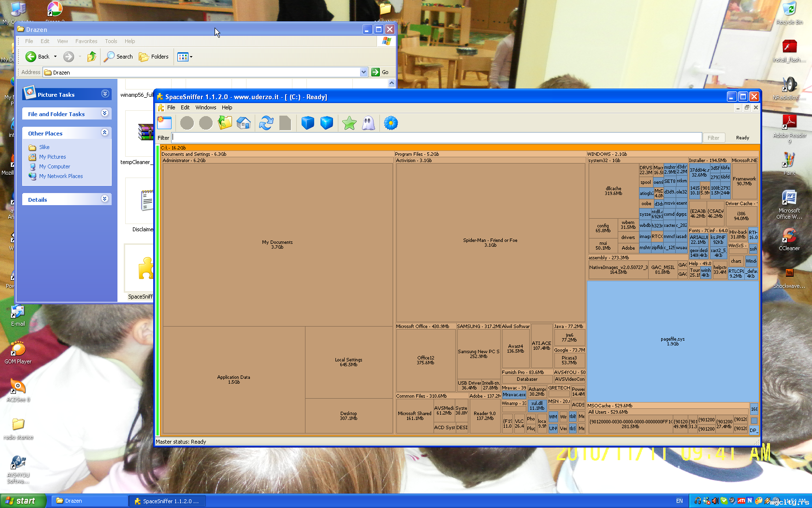Perform a master rescan with the blue arrows
812x508 pixels.
(266, 123)
